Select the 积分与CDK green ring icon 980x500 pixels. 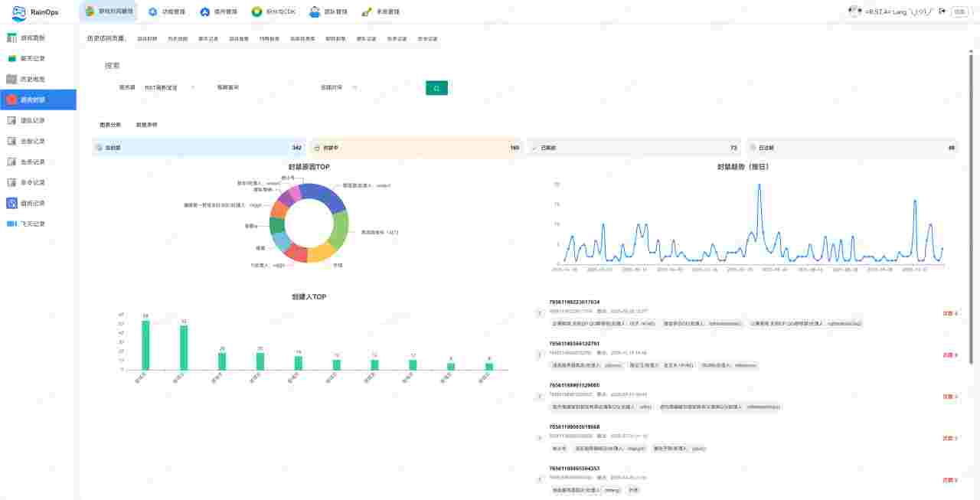click(x=256, y=11)
